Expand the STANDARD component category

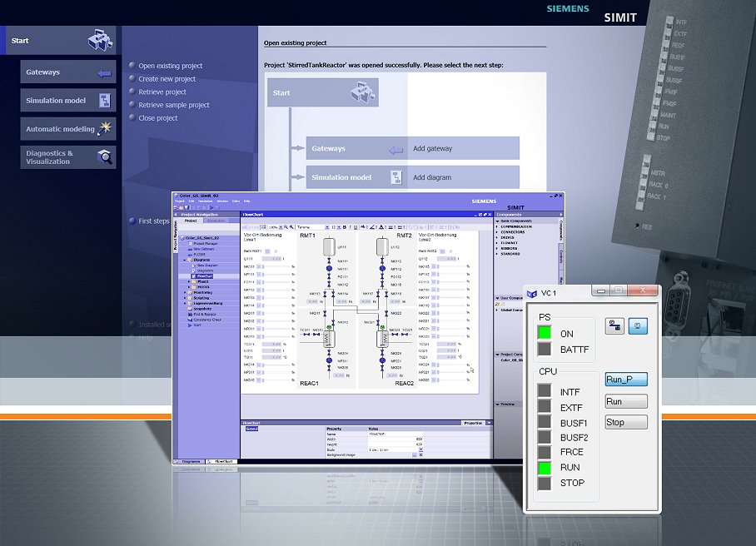point(496,254)
